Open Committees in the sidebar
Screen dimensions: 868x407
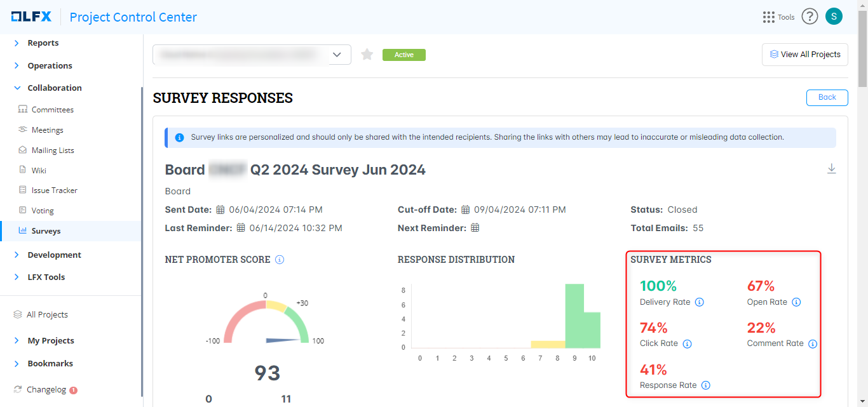point(52,110)
